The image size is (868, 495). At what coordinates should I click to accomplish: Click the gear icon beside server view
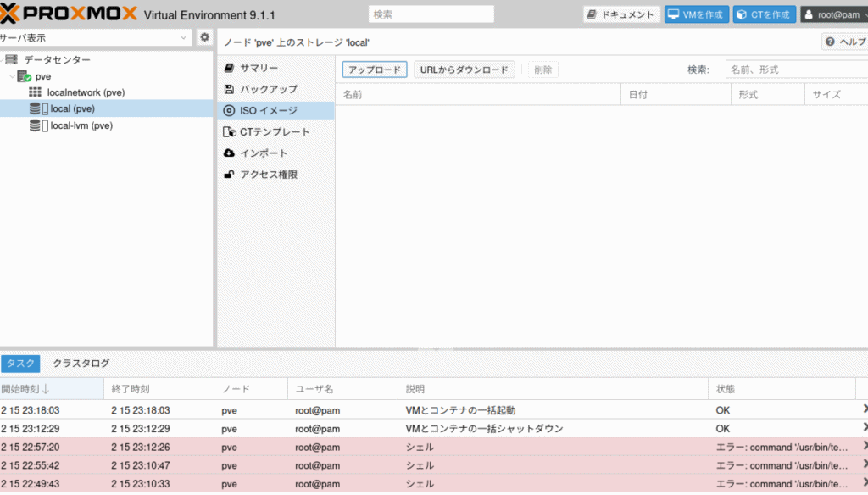coord(204,37)
